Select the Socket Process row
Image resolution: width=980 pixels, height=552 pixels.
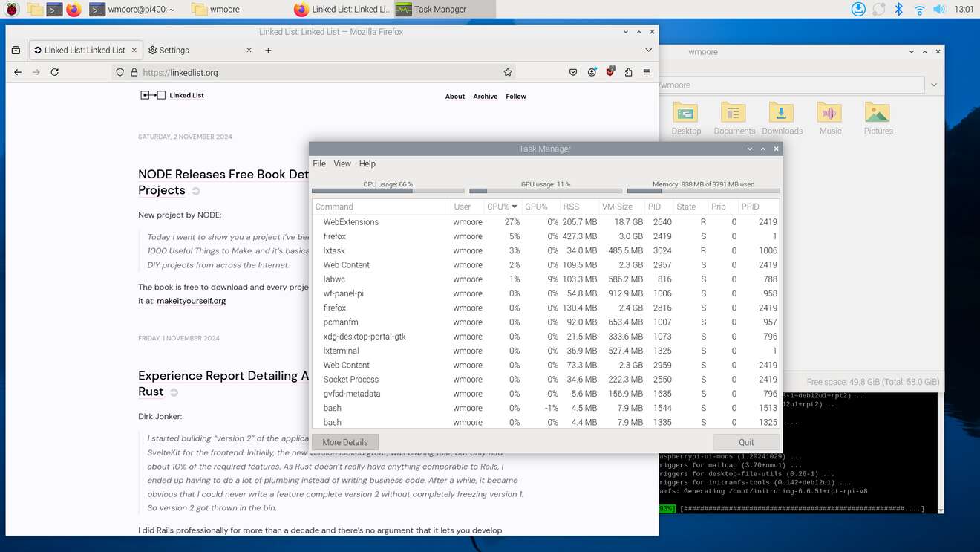546,379
